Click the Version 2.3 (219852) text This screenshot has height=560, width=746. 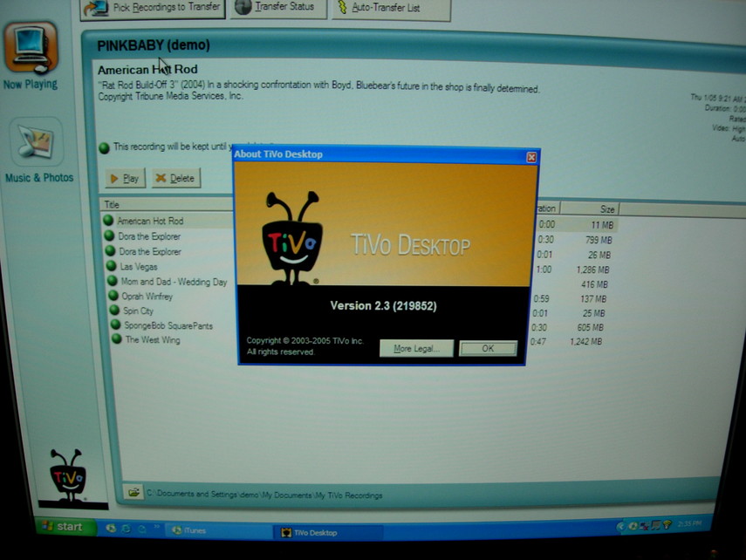[383, 305]
